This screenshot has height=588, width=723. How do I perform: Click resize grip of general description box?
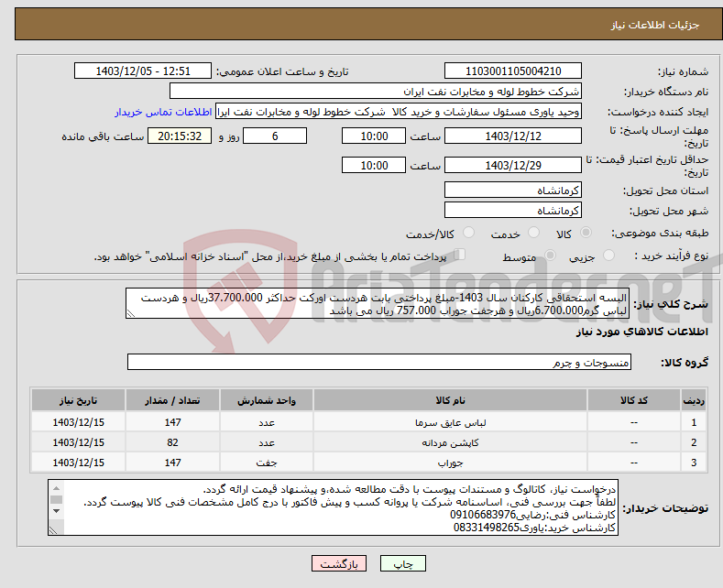pyautogui.click(x=130, y=313)
